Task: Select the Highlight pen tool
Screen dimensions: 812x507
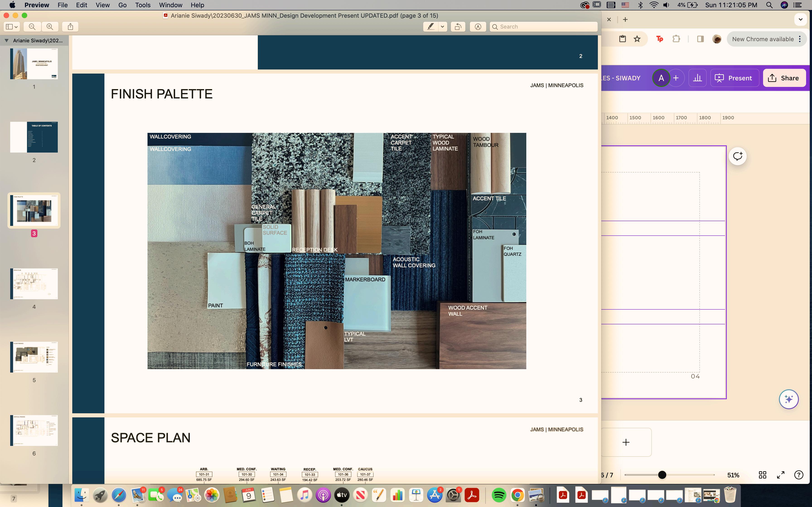Action: (x=430, y=26)
